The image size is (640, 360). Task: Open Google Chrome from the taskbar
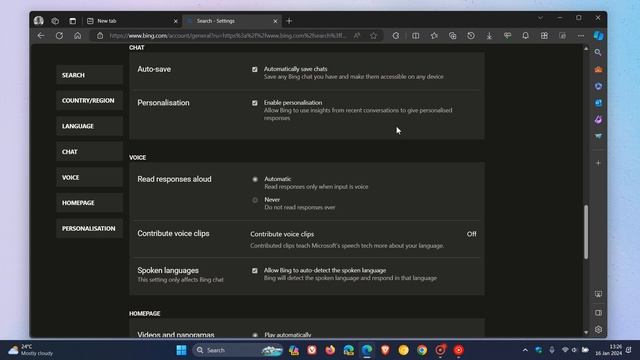[422, 350]
